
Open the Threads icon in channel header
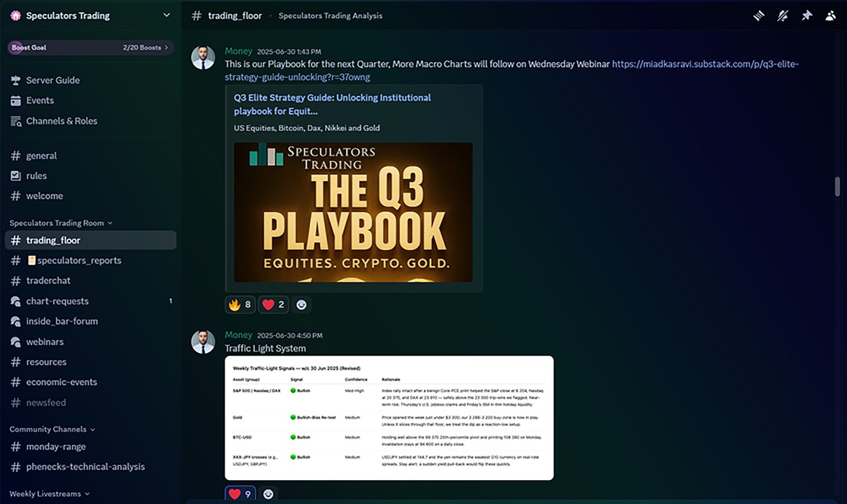pos(759,16)
